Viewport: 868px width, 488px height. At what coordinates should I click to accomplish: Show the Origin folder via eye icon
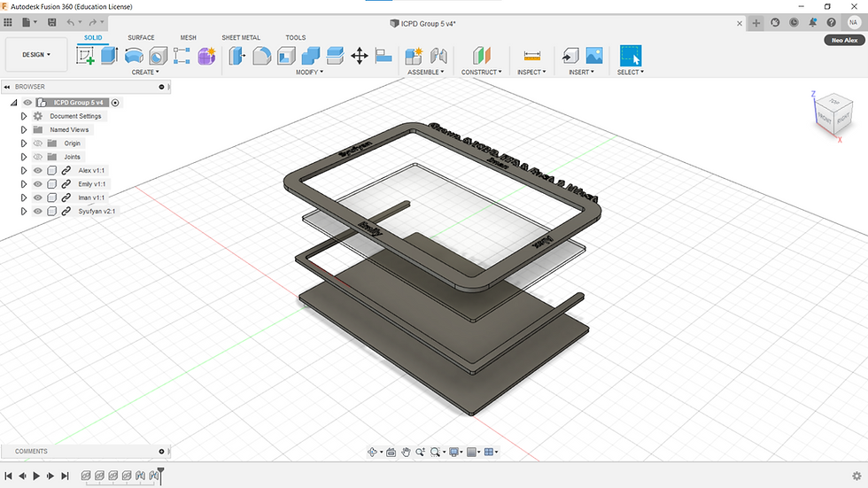click(x=37, y=143)
